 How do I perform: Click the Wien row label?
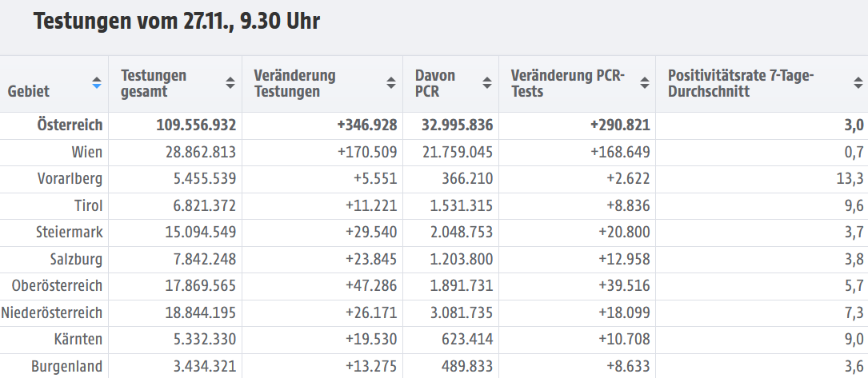pyautogui.click(x=87, y=152)
